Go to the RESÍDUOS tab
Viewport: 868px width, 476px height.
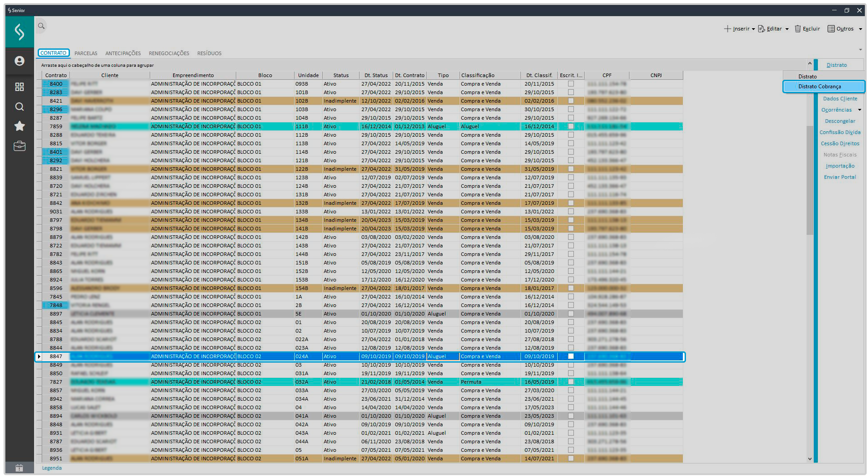pos(209,53)
